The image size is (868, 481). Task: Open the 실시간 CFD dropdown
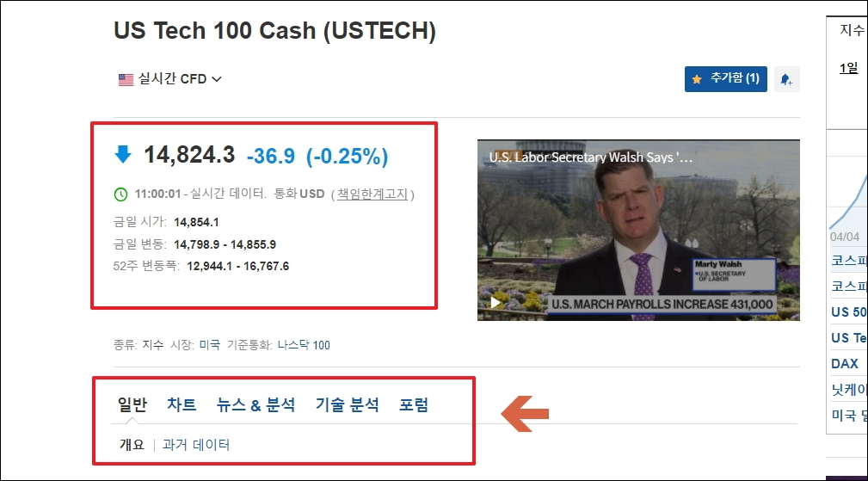point(179,79)
